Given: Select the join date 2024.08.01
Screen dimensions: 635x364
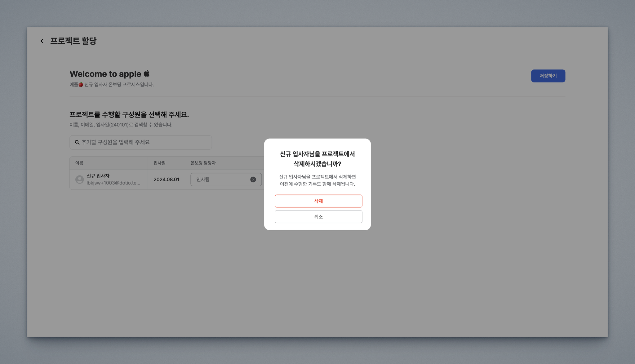Looking at the screenshot, I should click(x=166, y=180).
